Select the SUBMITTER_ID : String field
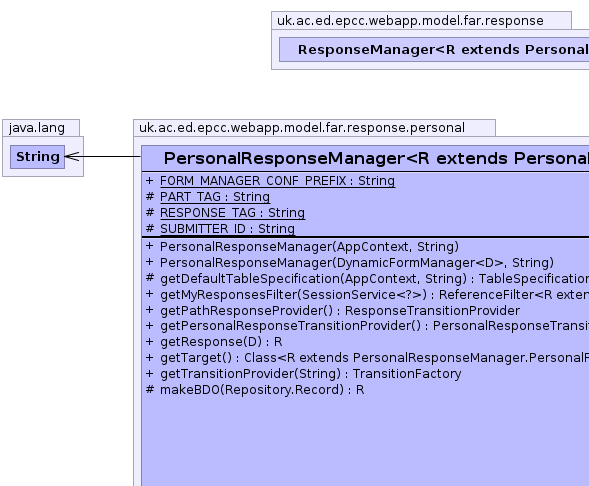This screenshot has width=589, height=486. (x=220, y=229)
